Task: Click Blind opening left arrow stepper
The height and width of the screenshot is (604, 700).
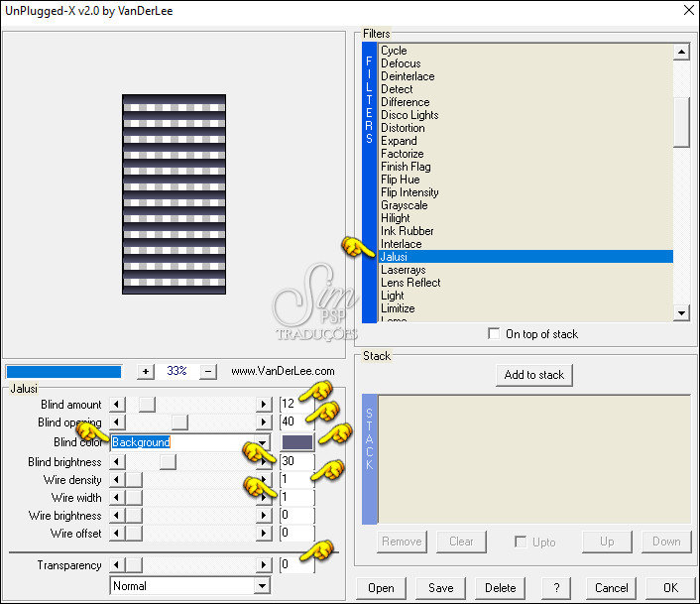Action: [118, 423]
